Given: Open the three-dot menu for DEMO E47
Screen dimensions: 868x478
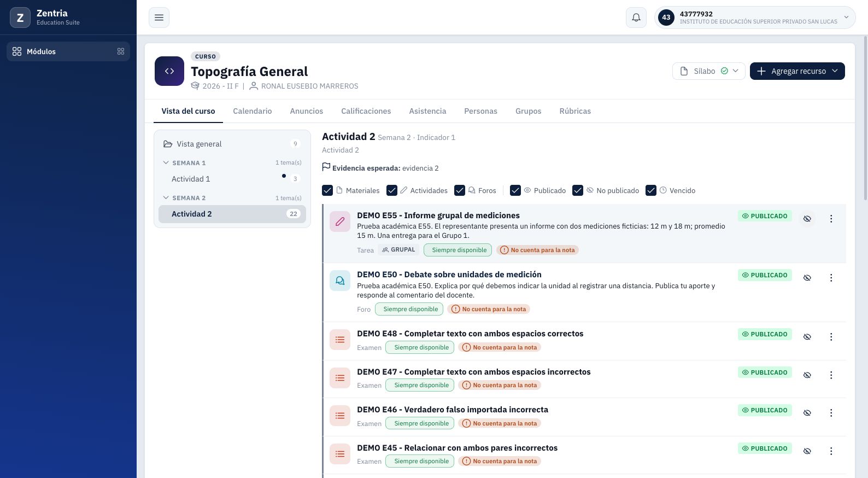Looking at the screenshot, I should tap(831, 375).
